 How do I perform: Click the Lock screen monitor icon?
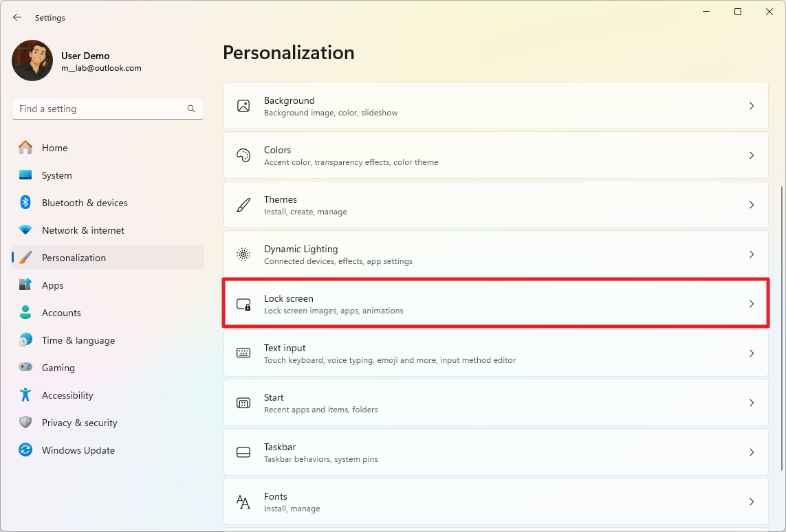pos(243,304)
